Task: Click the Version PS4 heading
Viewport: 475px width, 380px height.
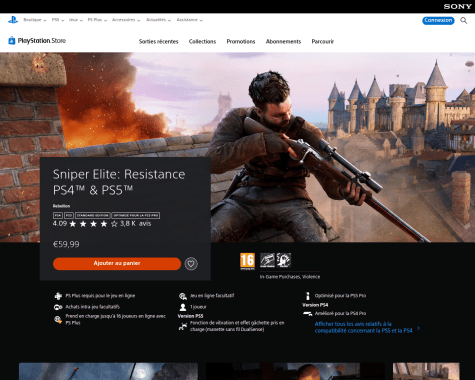Action: pos(315,305)
